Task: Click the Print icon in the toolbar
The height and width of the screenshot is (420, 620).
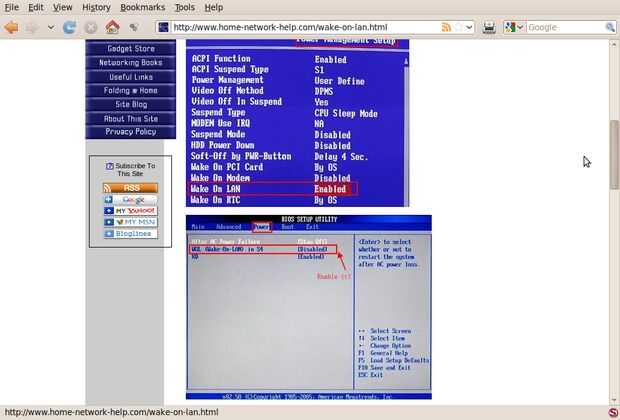Action: 489,27
